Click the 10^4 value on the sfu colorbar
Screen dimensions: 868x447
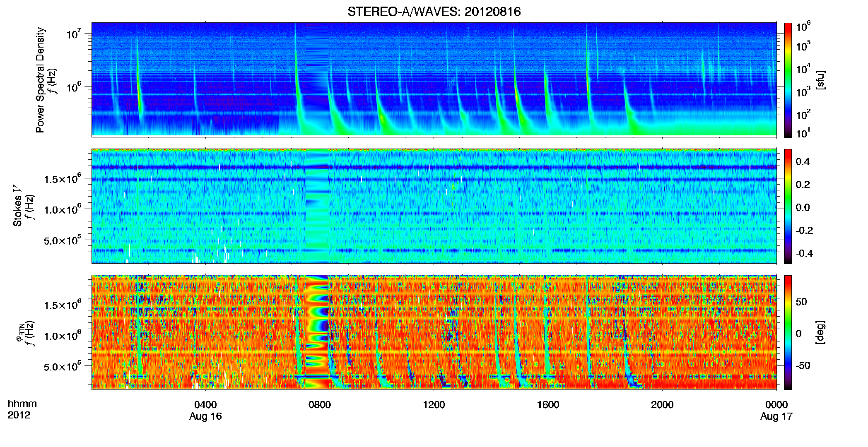(803, 68)
